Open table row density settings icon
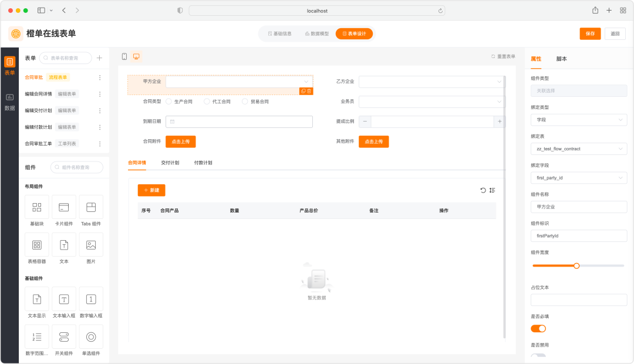Viewport: 634px width, 364px height. click(492, 190)
